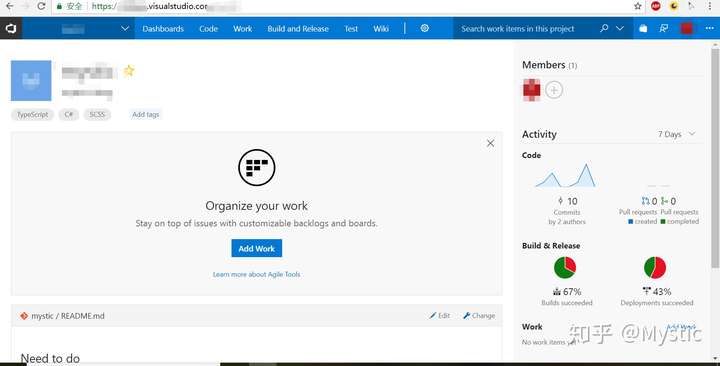Open the user profile avatar menu

687,28
